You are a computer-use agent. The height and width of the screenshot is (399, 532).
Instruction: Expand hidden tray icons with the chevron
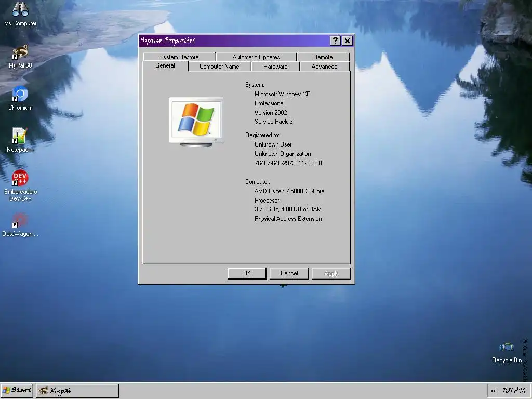pos(493,391)
